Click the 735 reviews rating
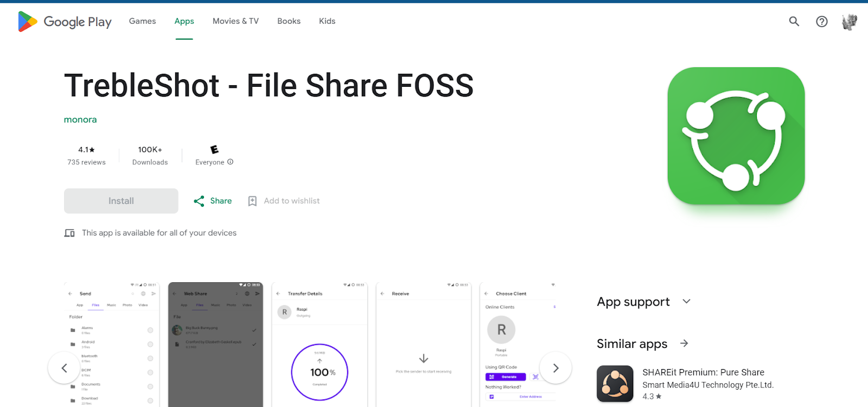The width and height of the screenshot is (868, 407). pyautogui.click(x=86, y=162)
